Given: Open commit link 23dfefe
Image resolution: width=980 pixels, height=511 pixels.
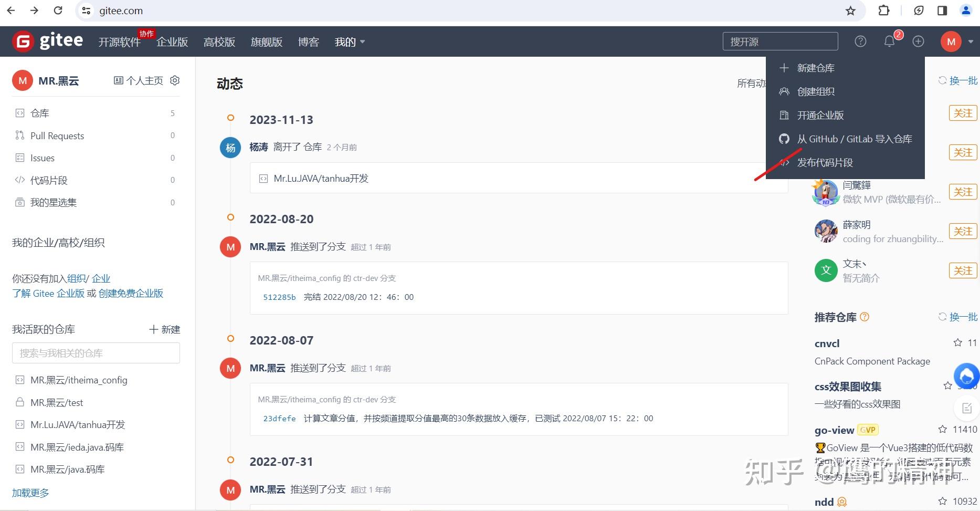Looking at the screenshot, I should pyautogui.click(x=279, y=418).
